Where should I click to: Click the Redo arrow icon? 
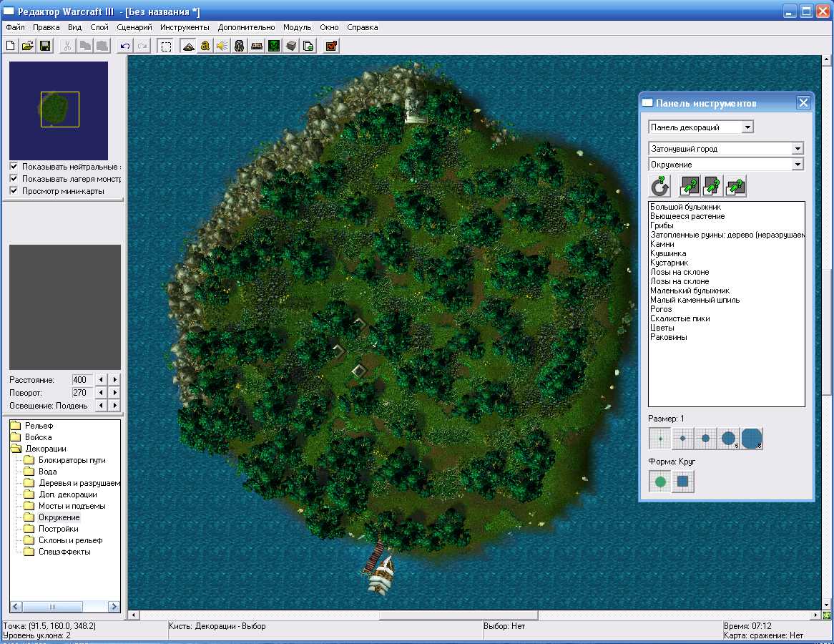click(x=142, y=47)
